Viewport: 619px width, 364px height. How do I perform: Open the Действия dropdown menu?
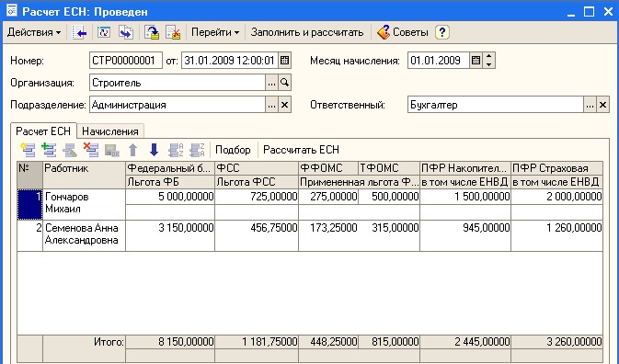point(34,32)
